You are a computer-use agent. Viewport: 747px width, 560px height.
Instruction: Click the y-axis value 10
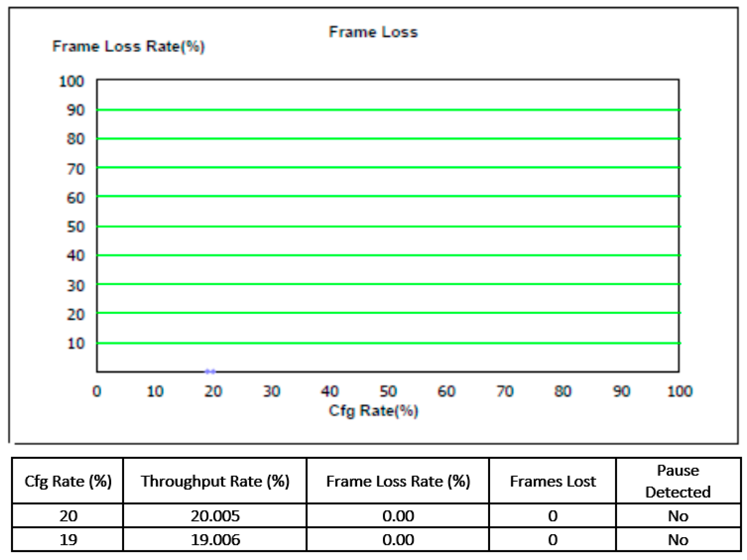click(x=76, y=344)
